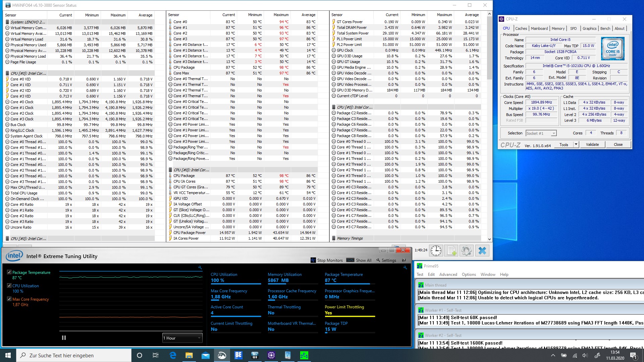Click the HWiNFO reset clock icon
644x362 pixels.
tap(436, 251)
